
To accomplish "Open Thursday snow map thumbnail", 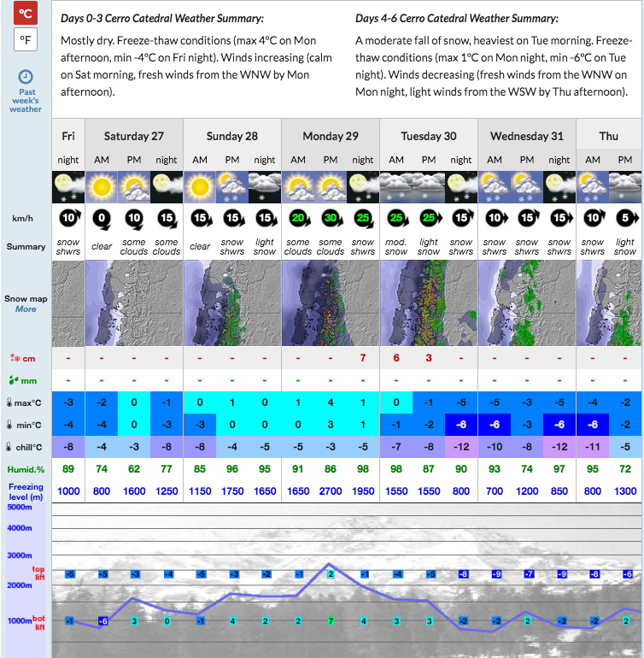I will pos(609,303).
